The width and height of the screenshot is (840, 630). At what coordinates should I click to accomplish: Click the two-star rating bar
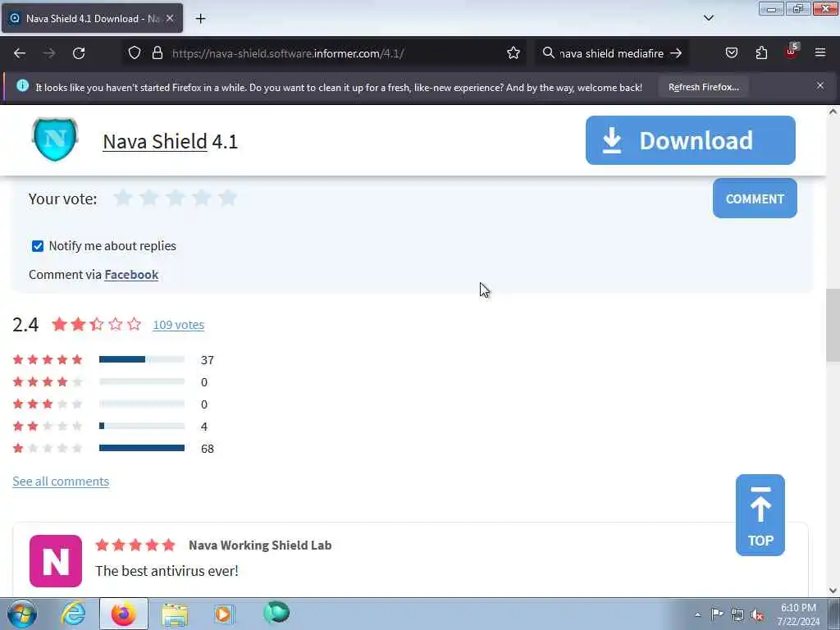[142, 426]
